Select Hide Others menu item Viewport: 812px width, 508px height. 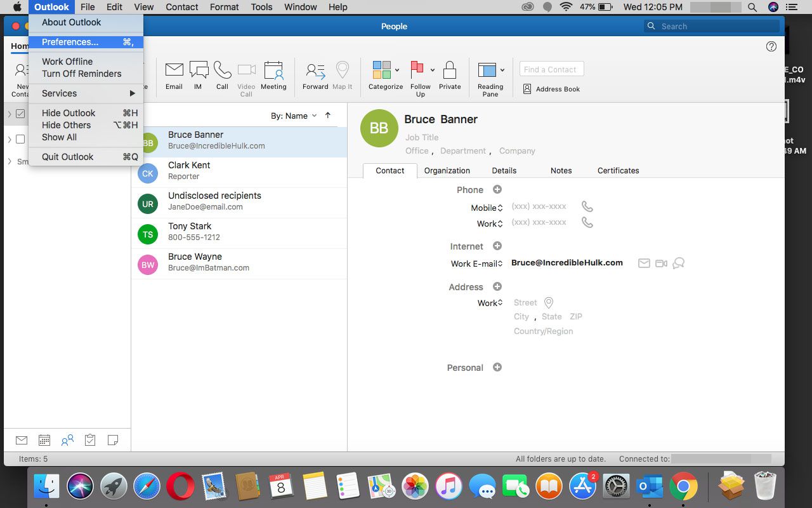(86, 125)
